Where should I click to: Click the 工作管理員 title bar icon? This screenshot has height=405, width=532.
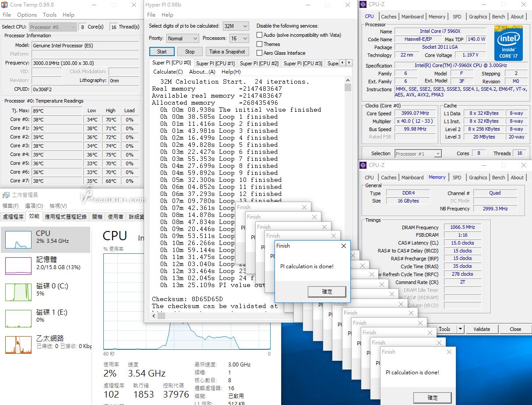(6, 195)
